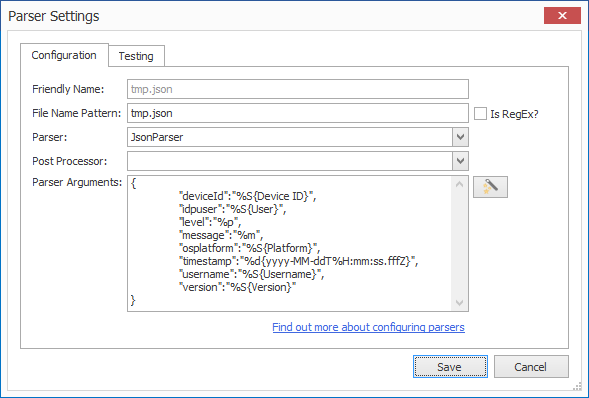Click the magic wand auto-generate arguments icon
Image resolution: width=589 pixels, height=398 pixels.
490,187
